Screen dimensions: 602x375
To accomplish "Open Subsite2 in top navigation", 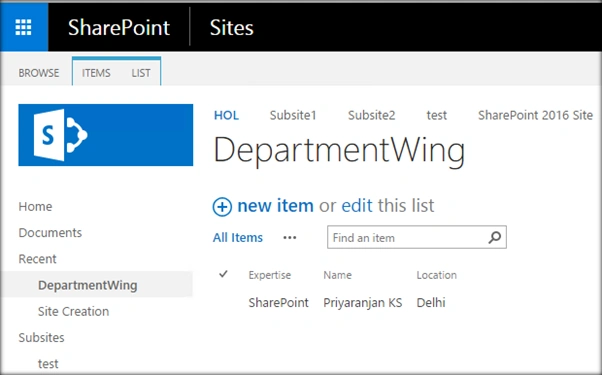I will (371, 115).
